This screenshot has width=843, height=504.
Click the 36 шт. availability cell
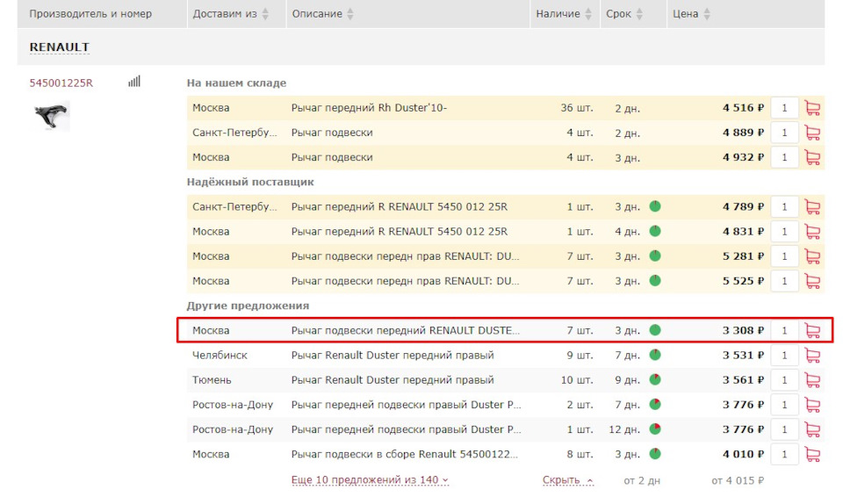(x=577, y=108)
